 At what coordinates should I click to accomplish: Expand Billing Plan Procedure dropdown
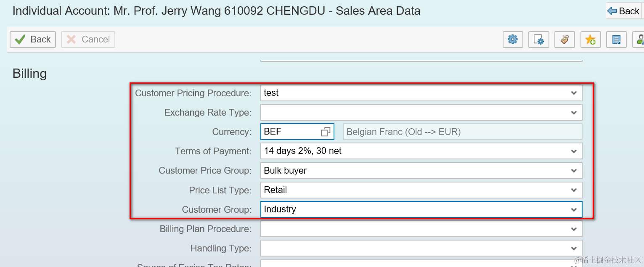pyautogui.click(x=574, y=229)
